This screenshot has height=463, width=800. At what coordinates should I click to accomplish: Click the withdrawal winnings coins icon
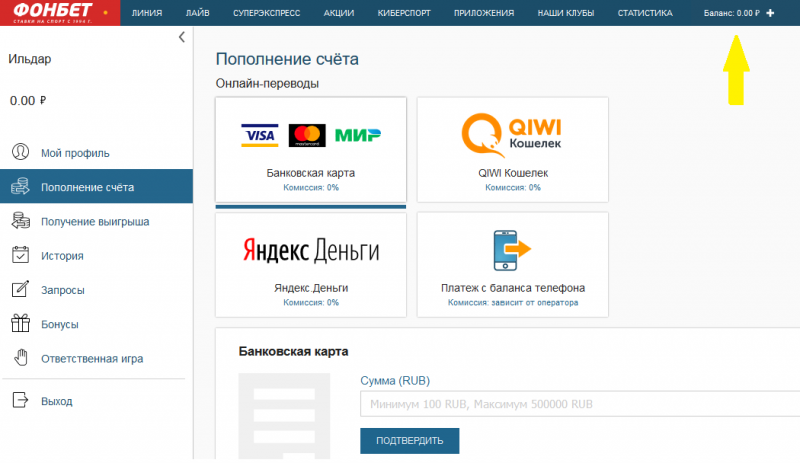point(20,221)
